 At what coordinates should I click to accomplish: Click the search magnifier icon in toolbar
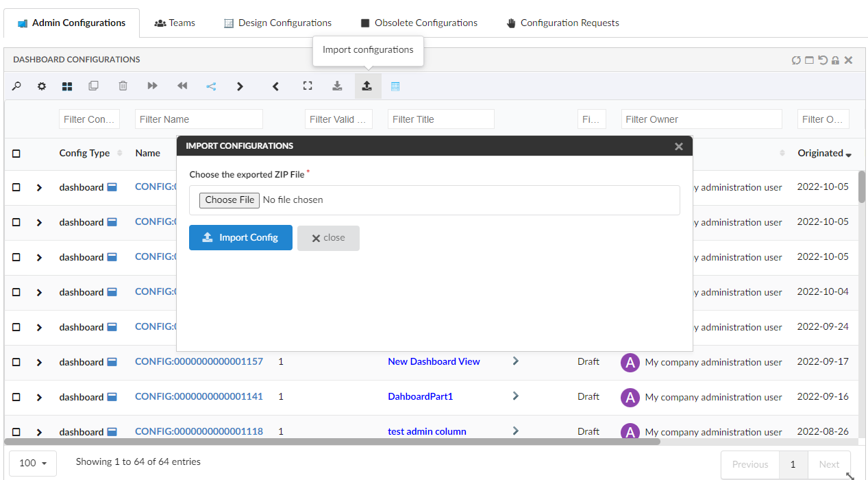[16, 86]
